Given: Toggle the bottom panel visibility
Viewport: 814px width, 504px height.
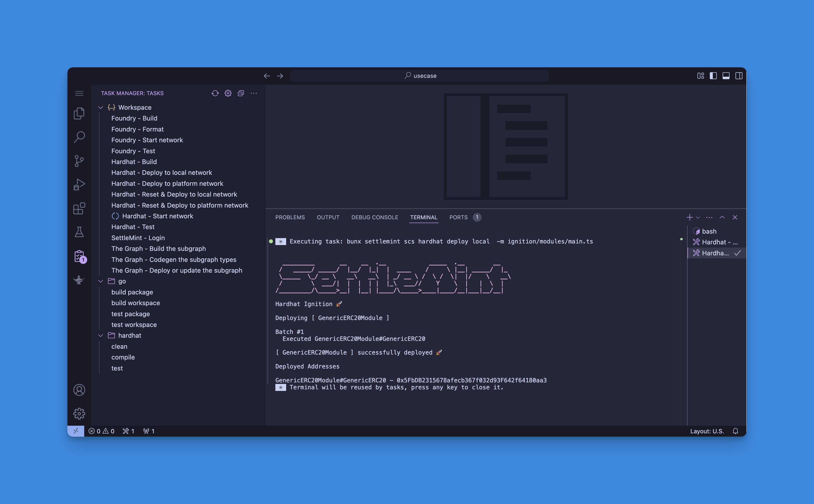Looking at the screenshot, I should tap(726, 76).
